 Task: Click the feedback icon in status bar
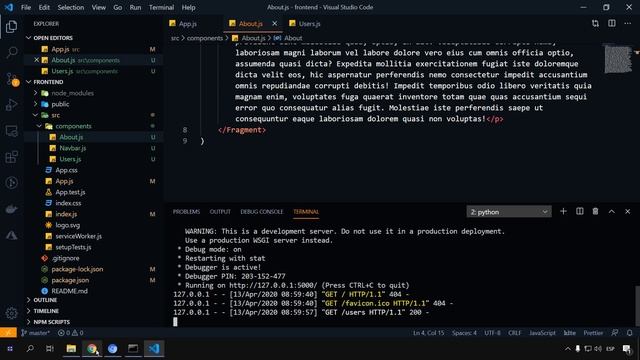[x=615, y=333]
